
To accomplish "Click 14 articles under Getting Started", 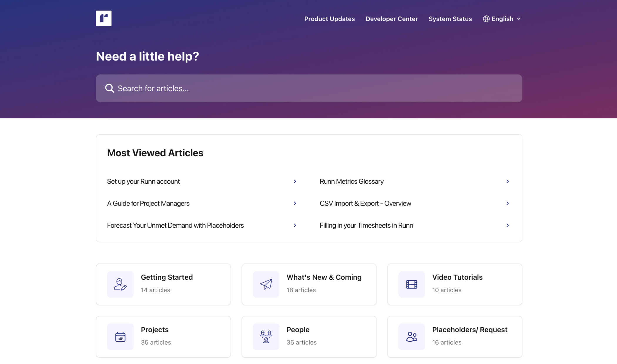I will click(x=155, y=290).
